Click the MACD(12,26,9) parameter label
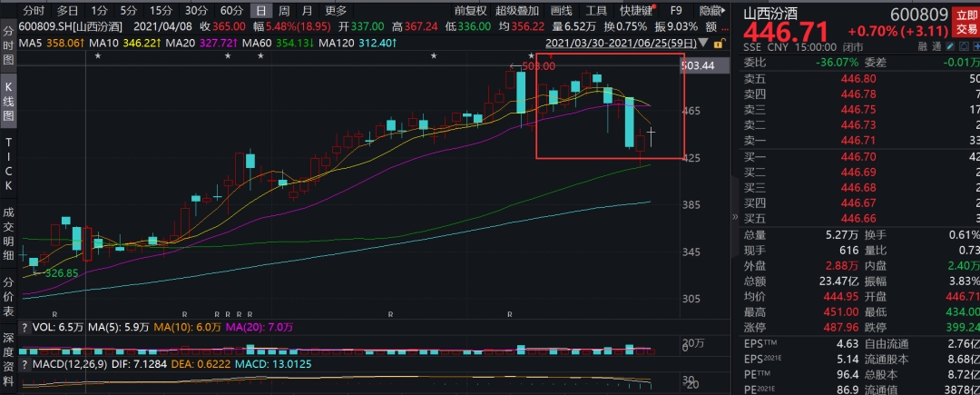This screenshot has height=395, width=980. [x=72, y=364]
